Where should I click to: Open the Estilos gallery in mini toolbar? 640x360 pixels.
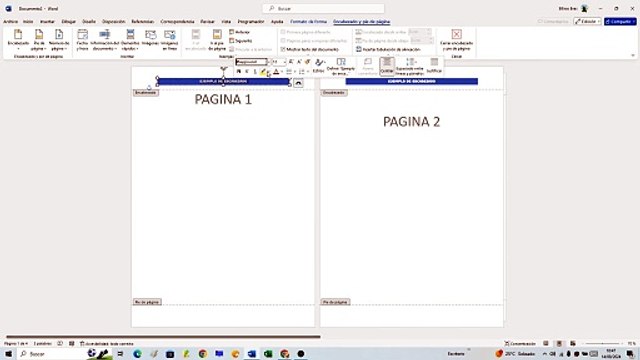tap(318, 66)
